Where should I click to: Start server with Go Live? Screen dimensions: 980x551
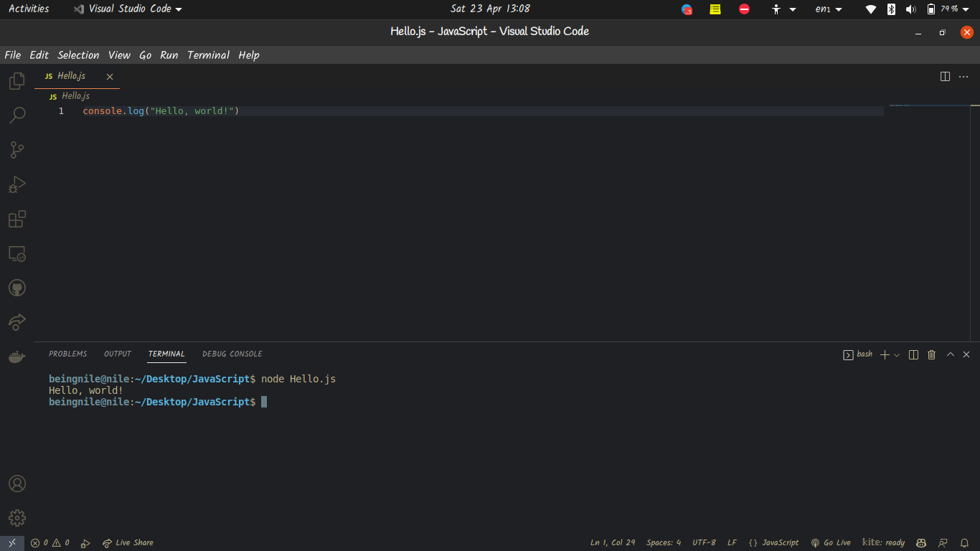point(831,543)
